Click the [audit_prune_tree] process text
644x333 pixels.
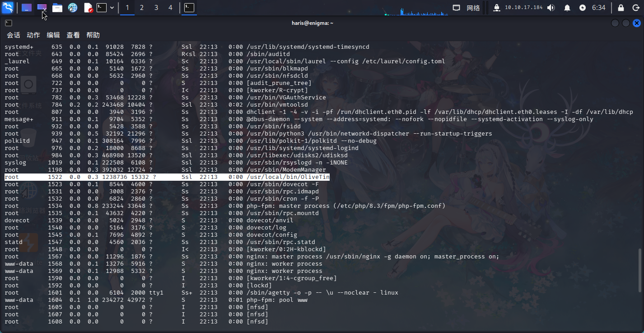pyautogui.click(x=279, y=83)
